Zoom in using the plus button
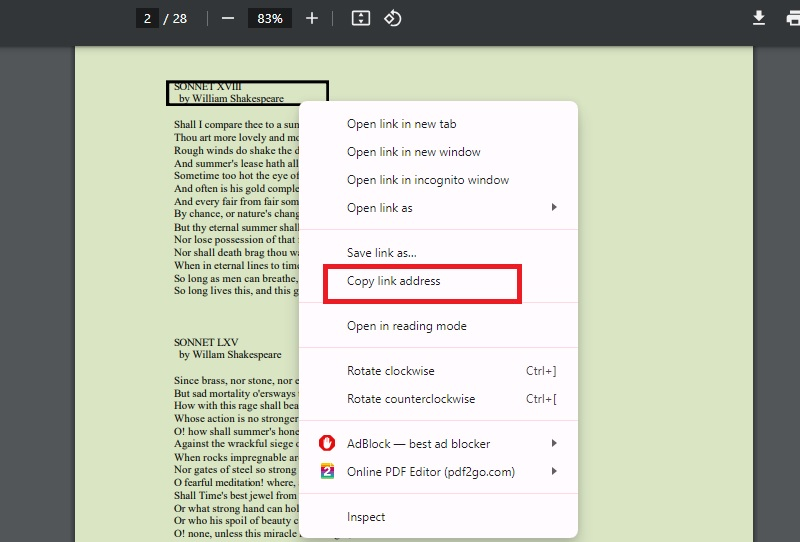The image size is (800, 542). (312, 18)
